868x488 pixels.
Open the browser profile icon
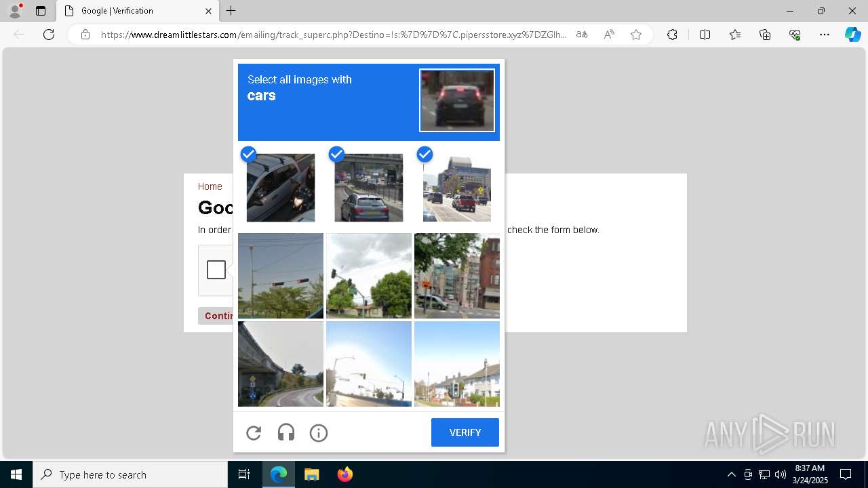coord(14,11)
